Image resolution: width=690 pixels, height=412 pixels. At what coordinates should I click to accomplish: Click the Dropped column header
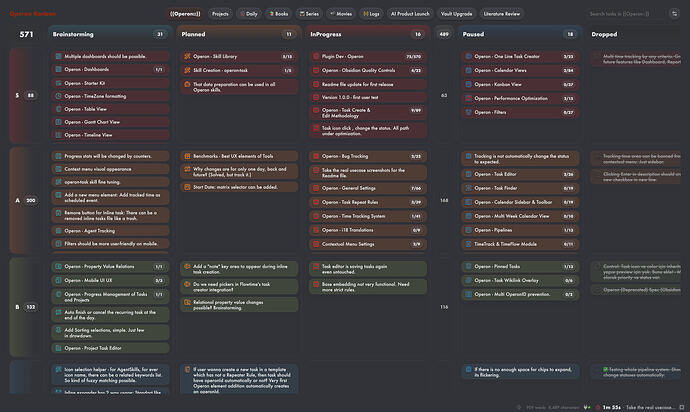pyautogui.click(x=636, y=34)
